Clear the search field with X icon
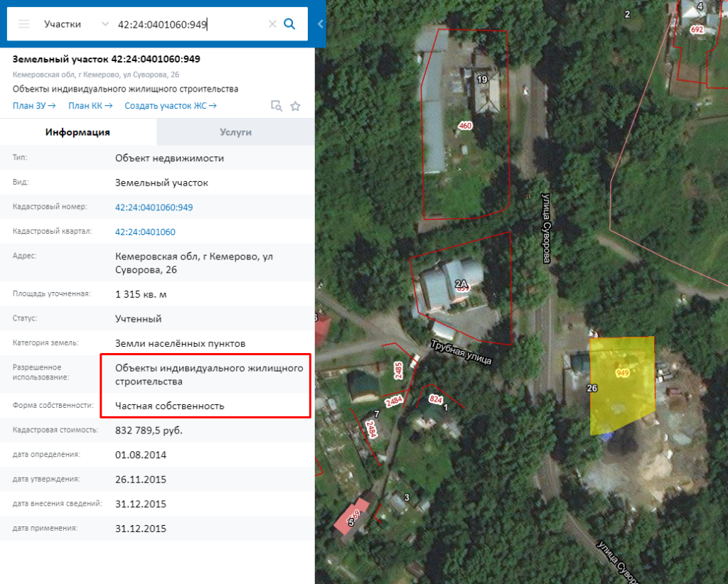Viewport: 728px width, 584px height. click(x=272, y=24)
